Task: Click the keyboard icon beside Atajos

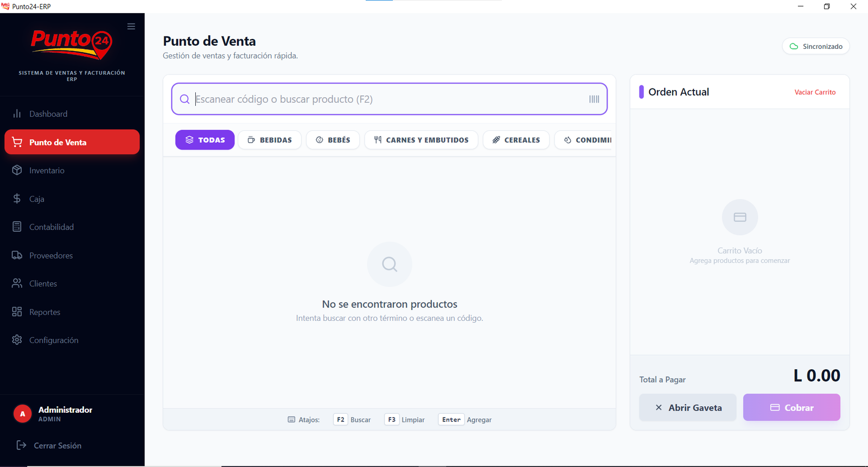Action: click(x=291, y=420)
